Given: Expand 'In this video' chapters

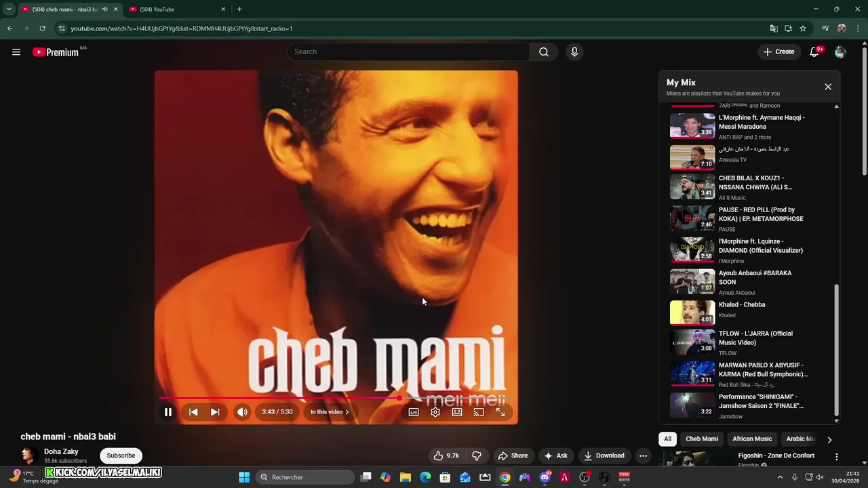Looking at the screenshot, I should pos(330,412).
